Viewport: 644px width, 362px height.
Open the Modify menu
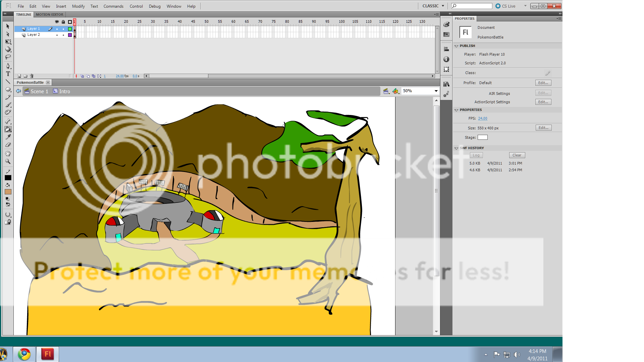click(78, 6)
